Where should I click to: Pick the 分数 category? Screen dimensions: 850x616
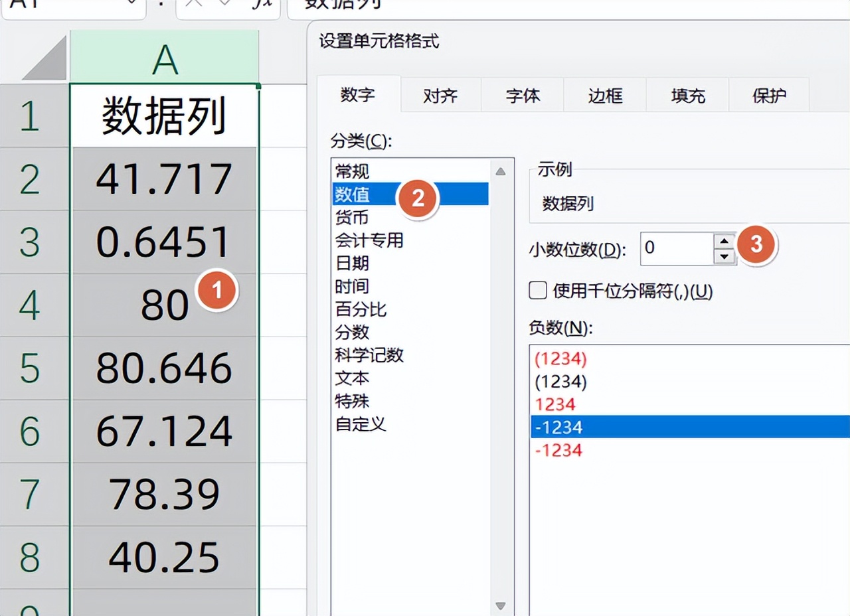[410, 332]
